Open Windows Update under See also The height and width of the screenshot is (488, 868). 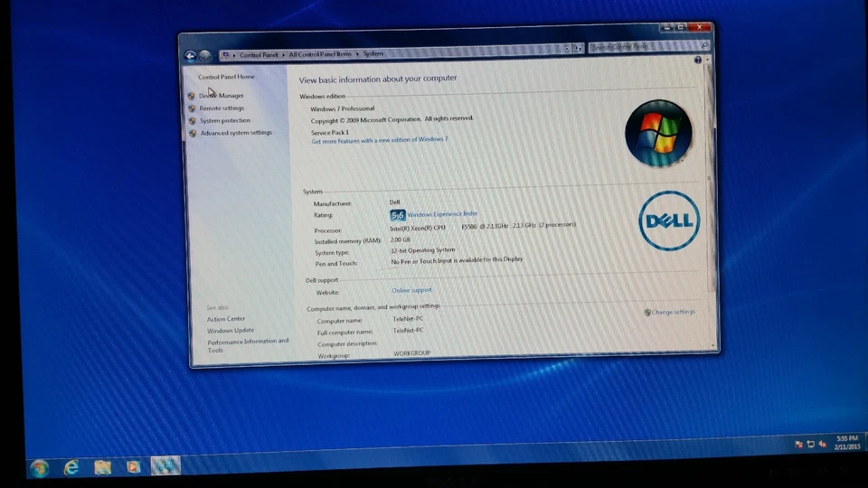pos(231,331)
